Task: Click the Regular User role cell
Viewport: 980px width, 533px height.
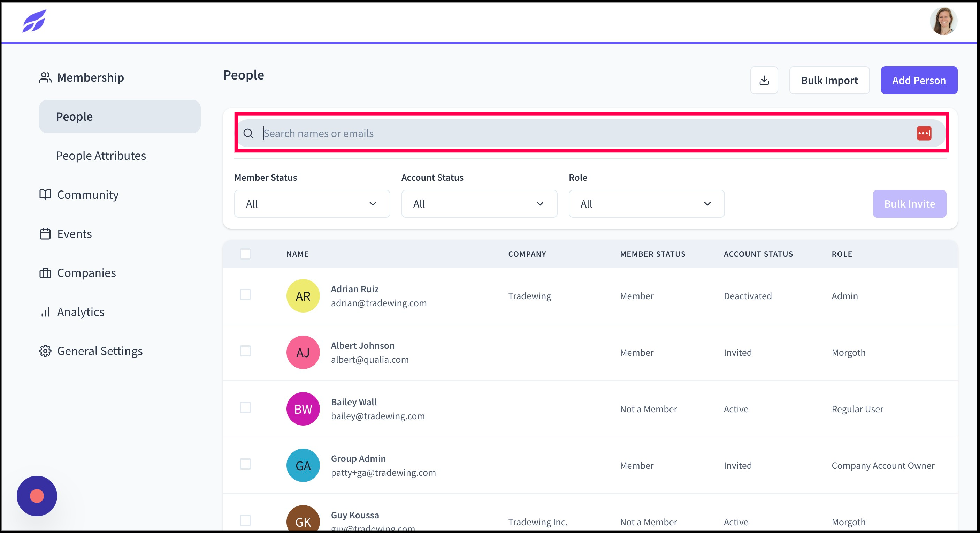Action: pyautogui.click(x=857, y=409)
